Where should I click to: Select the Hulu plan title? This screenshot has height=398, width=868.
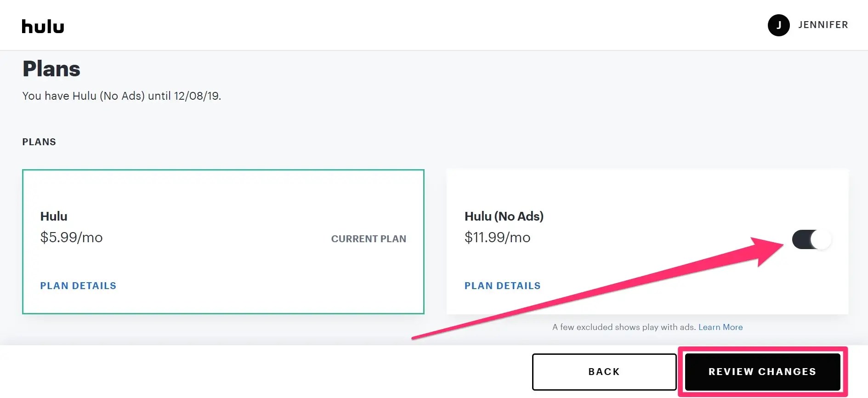[54, 216]
